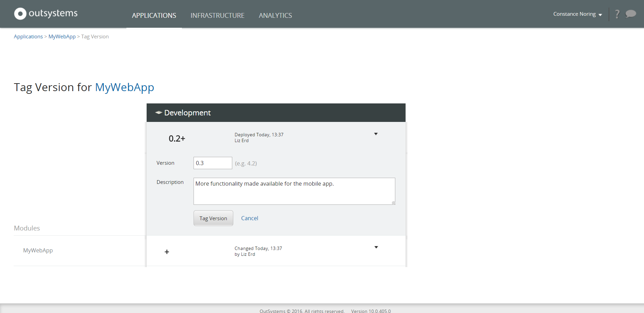Viewport: 644px width, 313px height.
Task: Click the OutSystems logo
Action: point(46,14)
